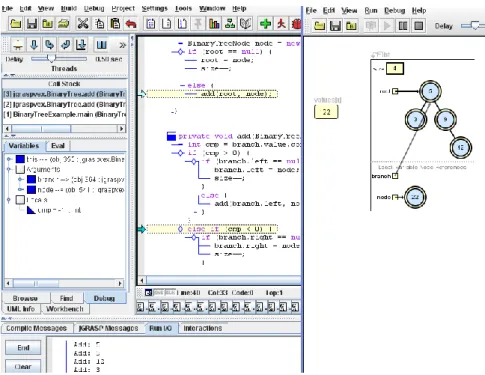Show more debug buttons via the >> chevron
The image size is (485, 375).
pyautogui.click(x=122, y=45)
